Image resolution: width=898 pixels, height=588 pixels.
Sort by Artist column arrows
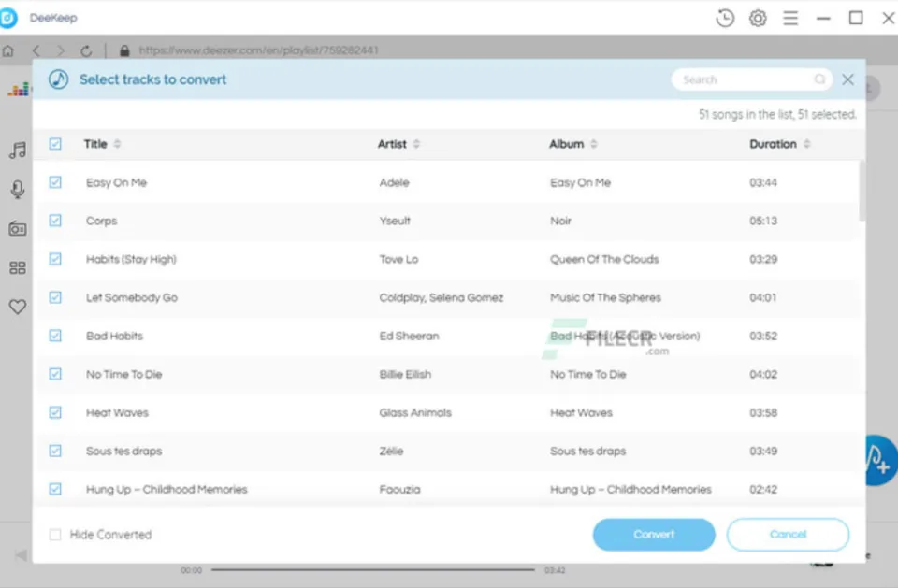tap(416, 144)
